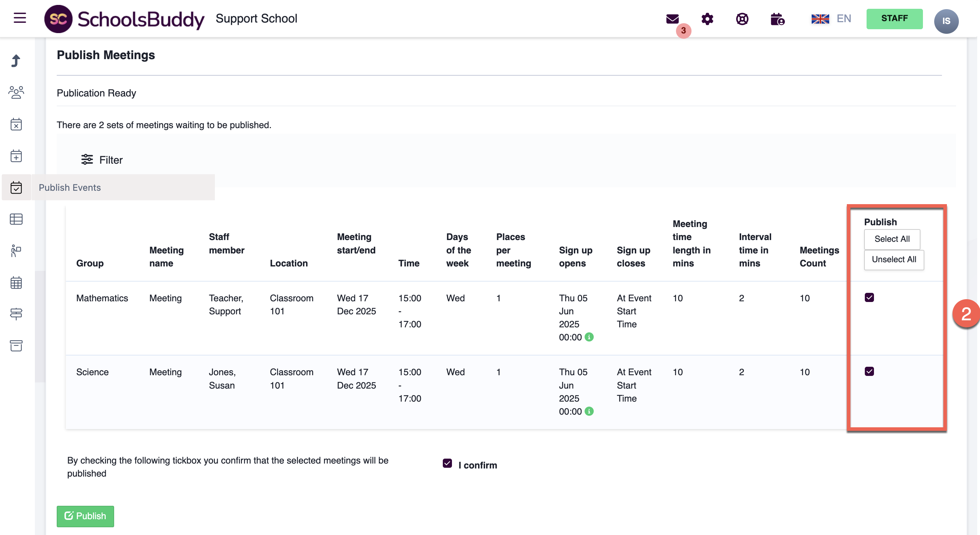Image resolution: width=980 pixels, height=535 pixels.
Task: Click the add calendar sidebar icon
Action: pyautogui.click(x=16, y=156)
